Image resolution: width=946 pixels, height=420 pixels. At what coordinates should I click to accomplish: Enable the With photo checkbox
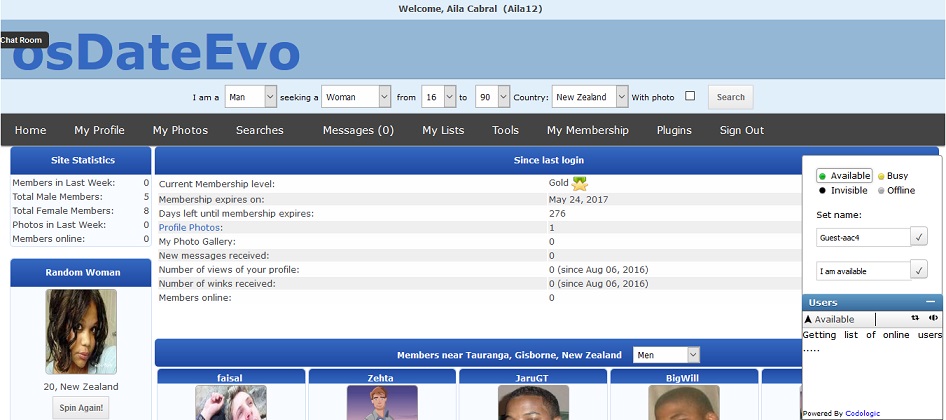pos(690,96)
